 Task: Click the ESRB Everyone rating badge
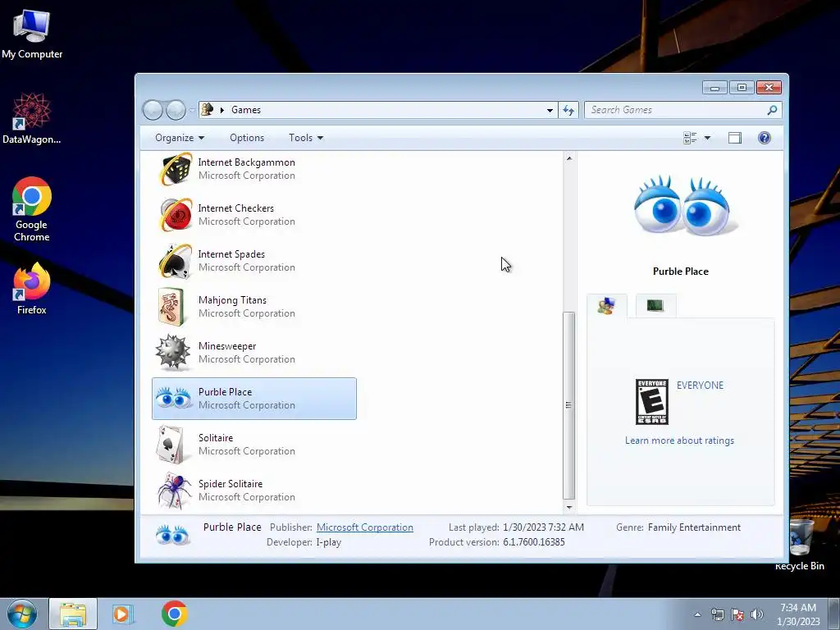651,402
